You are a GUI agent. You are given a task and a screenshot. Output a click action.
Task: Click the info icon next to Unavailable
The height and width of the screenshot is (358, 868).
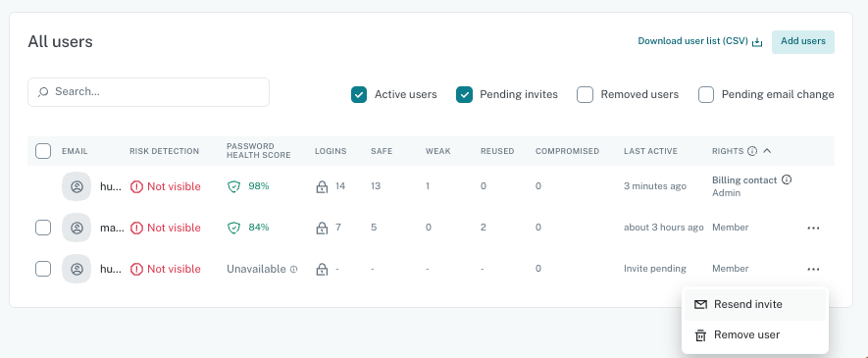click(x=294, y=270)
